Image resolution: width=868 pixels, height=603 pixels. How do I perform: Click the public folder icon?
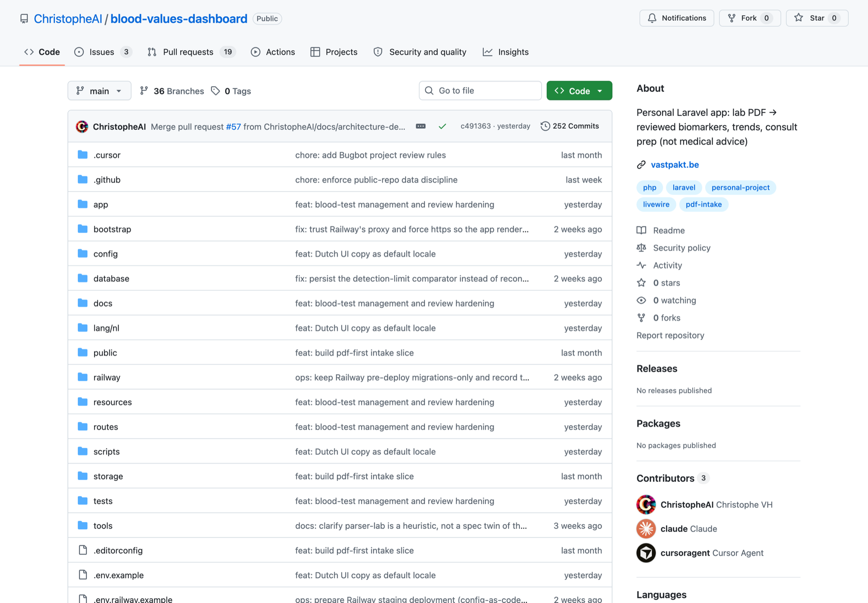82,352
